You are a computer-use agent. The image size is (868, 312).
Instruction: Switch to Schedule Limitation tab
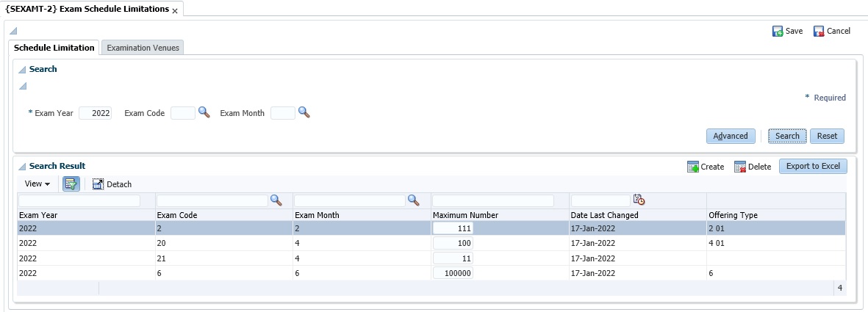coord(54,48)
